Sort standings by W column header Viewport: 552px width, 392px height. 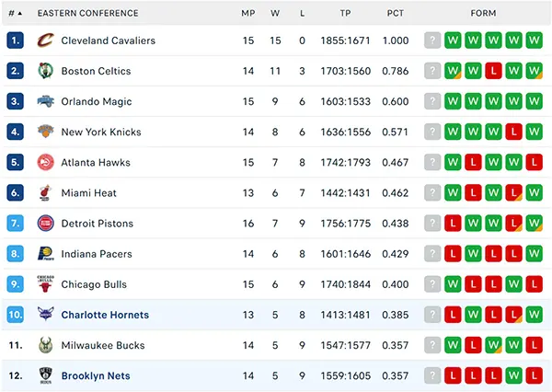coord(275,14)
